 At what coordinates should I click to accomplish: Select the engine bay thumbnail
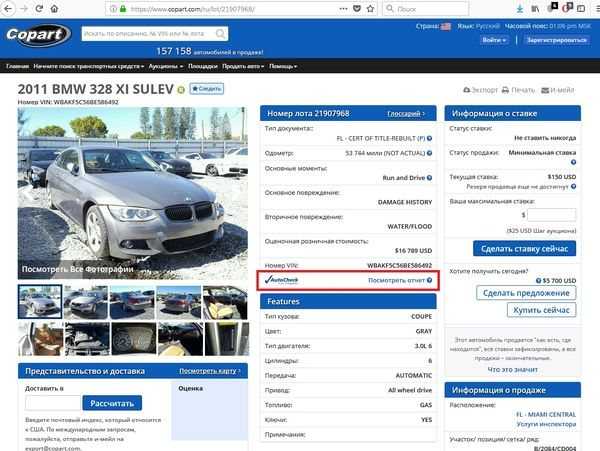point(87,339)
